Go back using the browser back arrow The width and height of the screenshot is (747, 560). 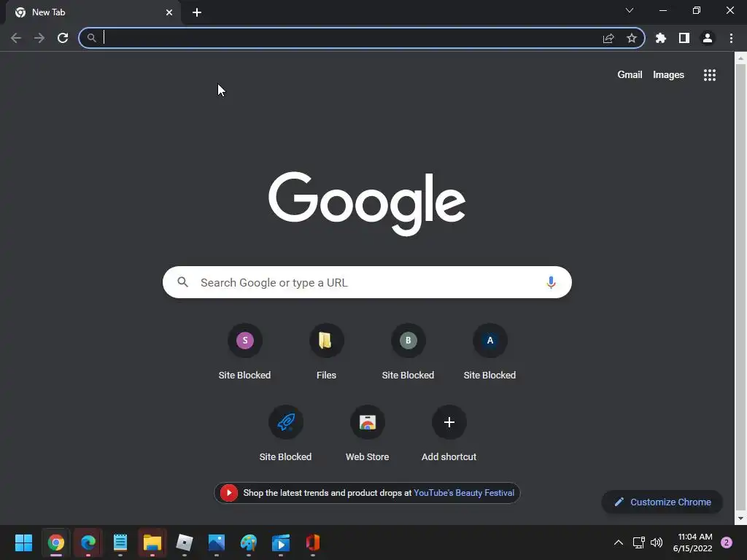pyautogui.click(x=16, y=38)
